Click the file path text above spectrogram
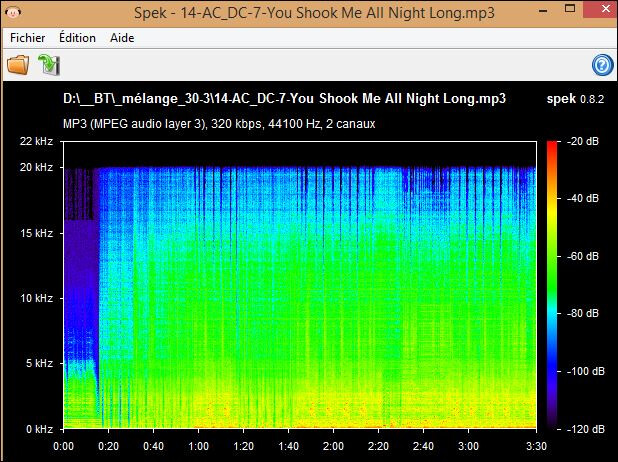Viewport: 618px width, 462px height. 285,99
